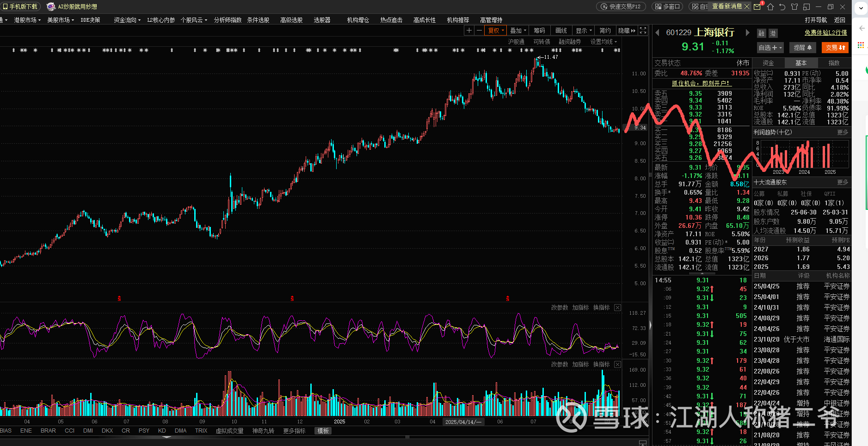Open the 抓住机会，即刻开户 link
The image size is (868, 446).
tap(701, 83)
